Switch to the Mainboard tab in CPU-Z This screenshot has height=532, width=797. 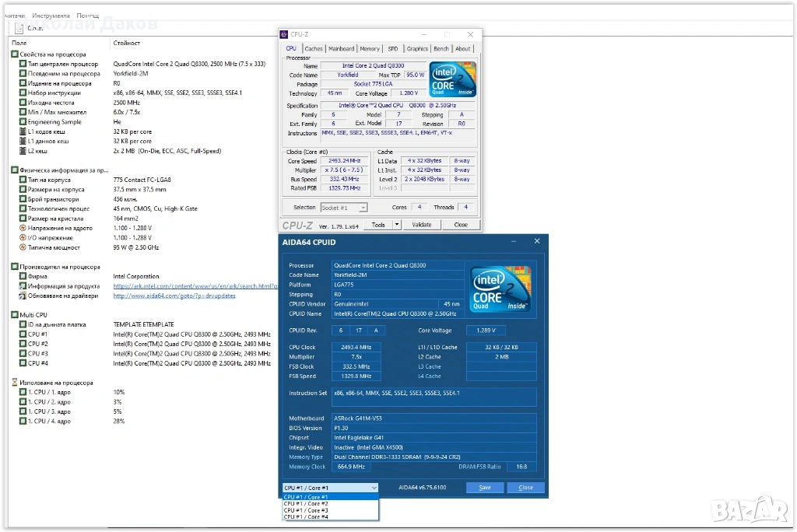click(341, 49)
